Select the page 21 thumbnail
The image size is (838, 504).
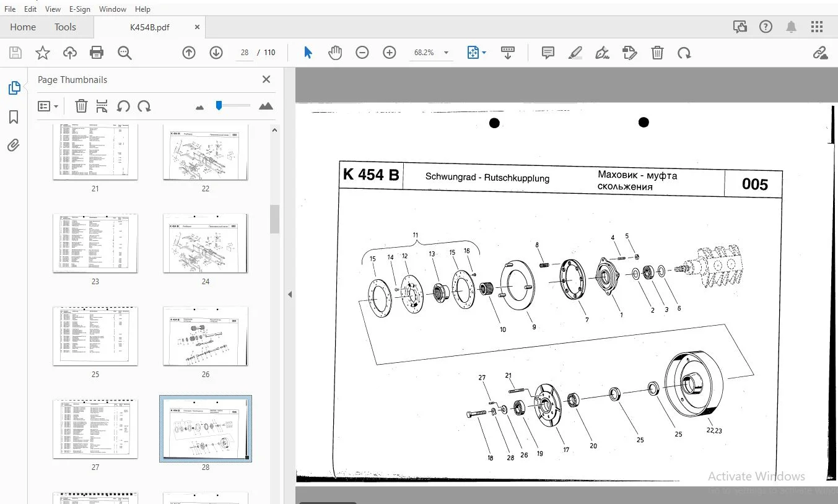(95, 152)
